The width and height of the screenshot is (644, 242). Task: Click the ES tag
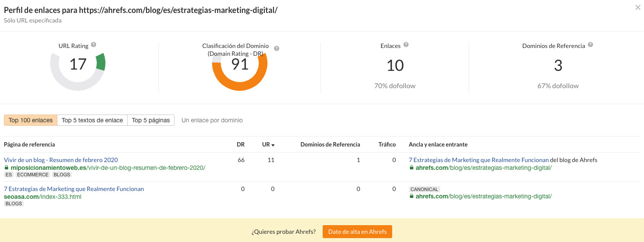click(x=9, y=175)
